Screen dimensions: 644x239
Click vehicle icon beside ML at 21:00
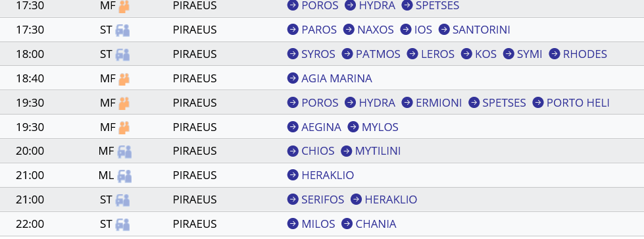point(124,176)
